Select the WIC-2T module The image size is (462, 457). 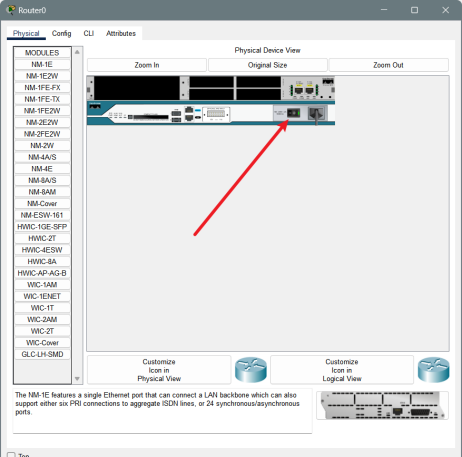(x=42, y=331)
